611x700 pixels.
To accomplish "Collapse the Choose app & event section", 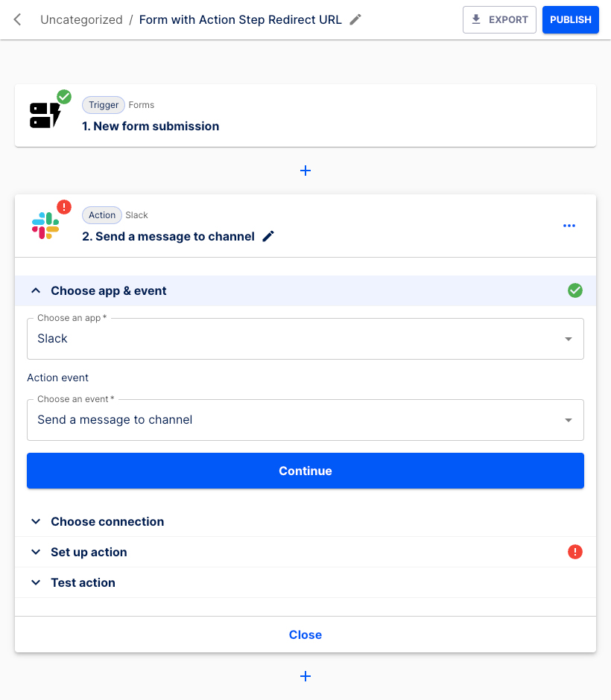I will [x=36, y=290].
